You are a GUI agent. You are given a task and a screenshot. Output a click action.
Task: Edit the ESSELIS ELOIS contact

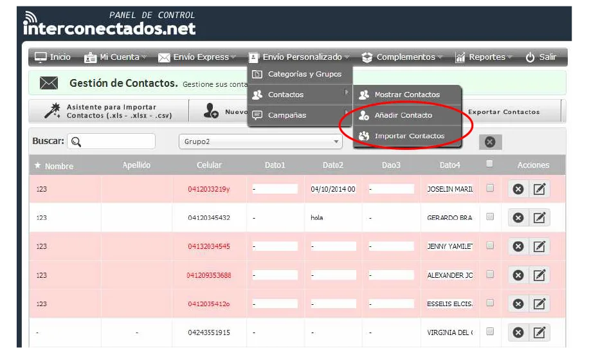(539, 304)
